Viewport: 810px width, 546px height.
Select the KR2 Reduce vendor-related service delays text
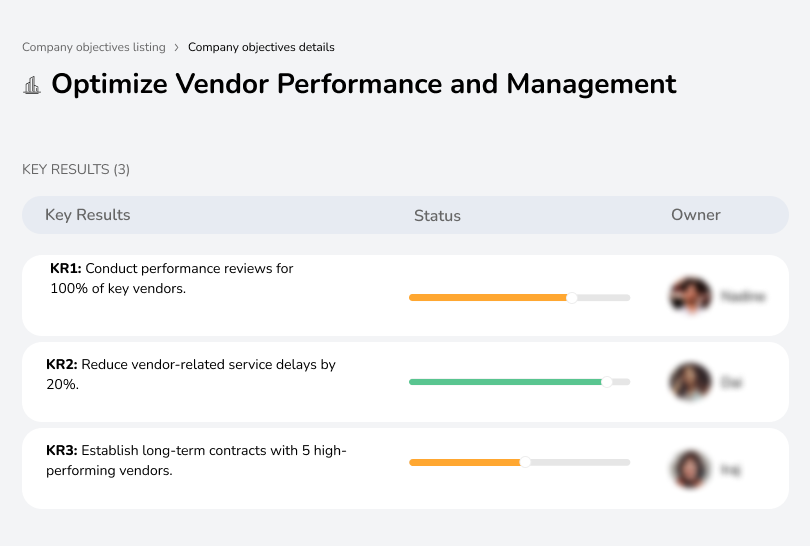(191, 374)
